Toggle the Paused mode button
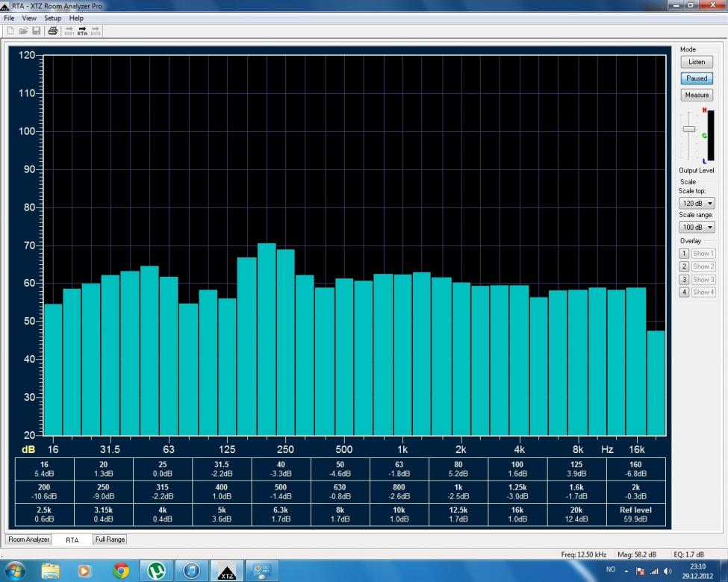This screenshot has height=582, width=728. (696, 78)
